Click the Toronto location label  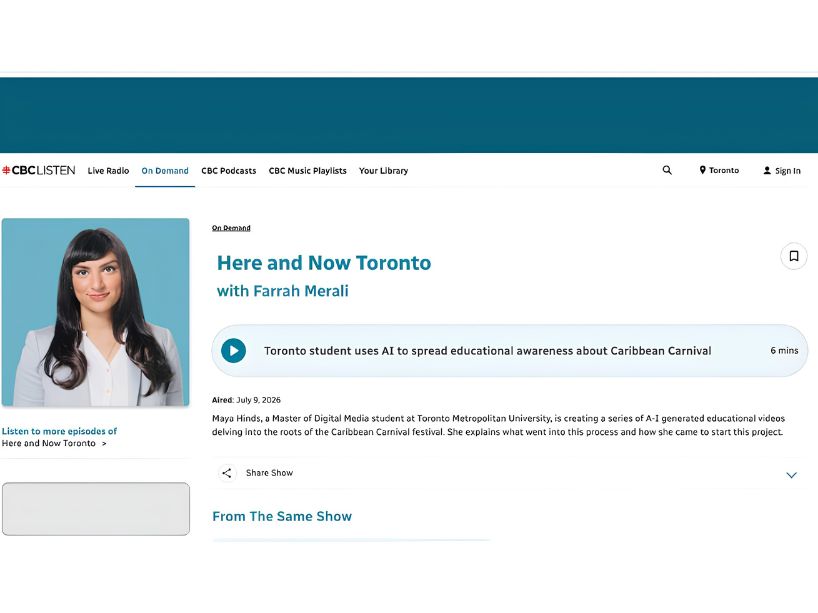click(x=724, y=170)
